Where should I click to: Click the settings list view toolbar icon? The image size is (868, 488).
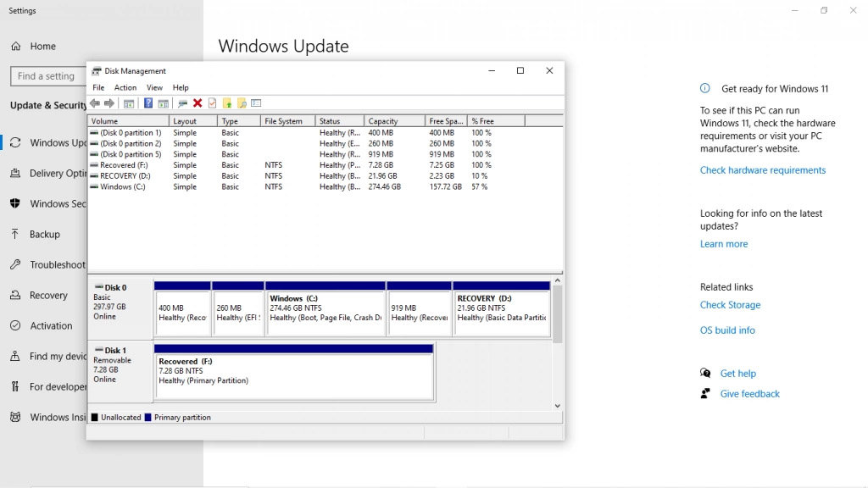pyautogui.click(x=256, y=103)
